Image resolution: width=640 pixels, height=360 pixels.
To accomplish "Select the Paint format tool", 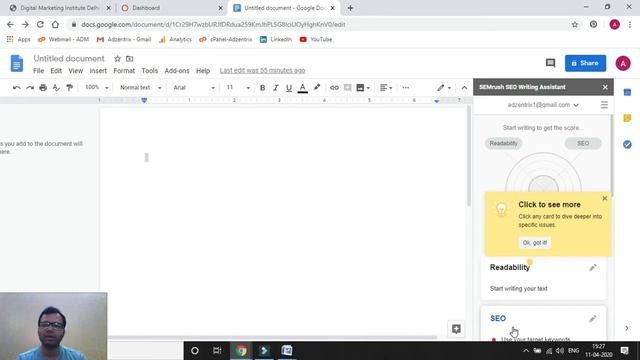I will click(x=69, y=87).
